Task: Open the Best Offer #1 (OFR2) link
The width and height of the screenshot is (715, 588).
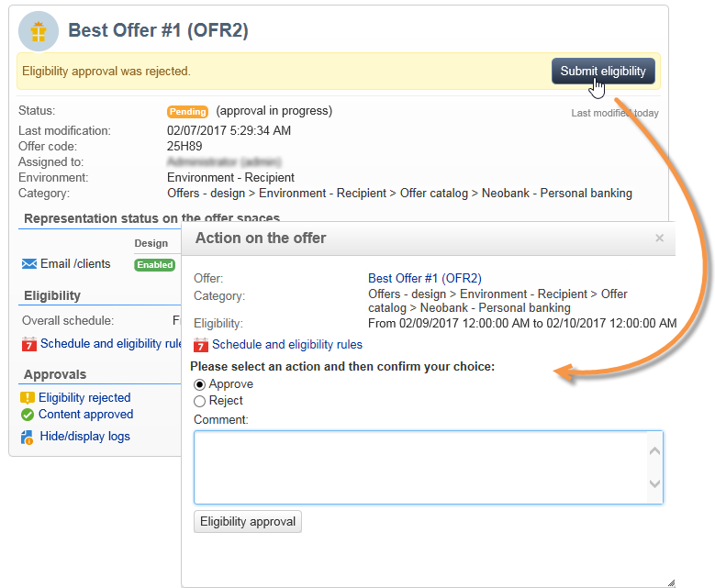Action: [x=425, y=279]
